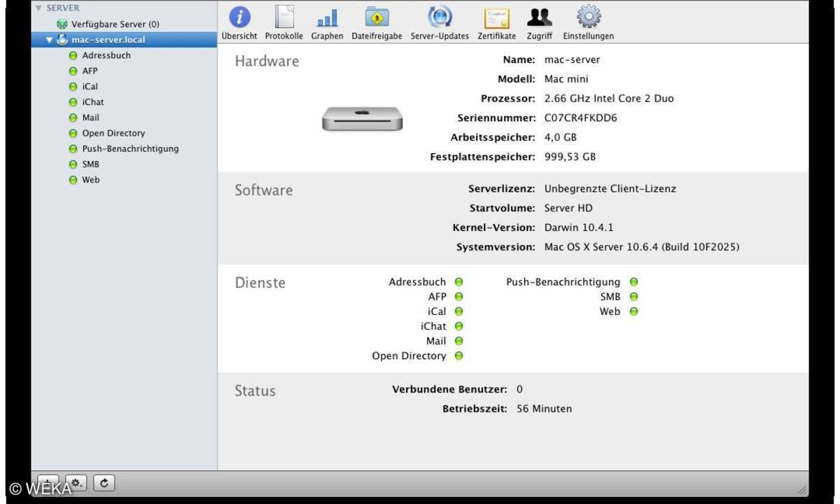Click the serial number C07CR4FKDD6
The height and width of the screenshot is (504, 840).
[x=580, y=118]
